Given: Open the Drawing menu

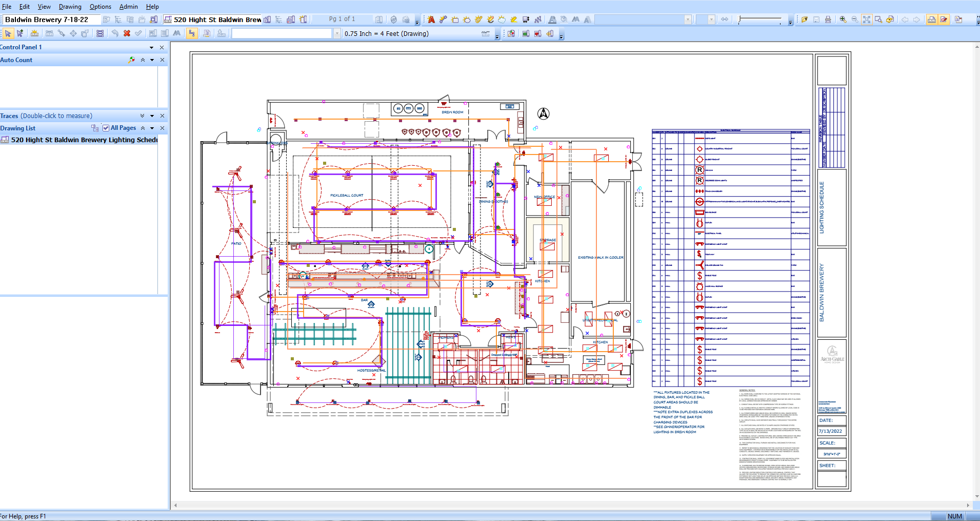Looking at the screenshot, I should (x=70, y=7).
